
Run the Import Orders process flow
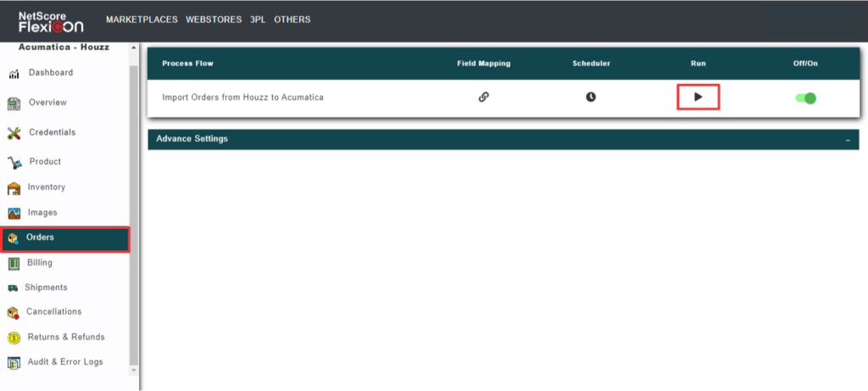698,97
